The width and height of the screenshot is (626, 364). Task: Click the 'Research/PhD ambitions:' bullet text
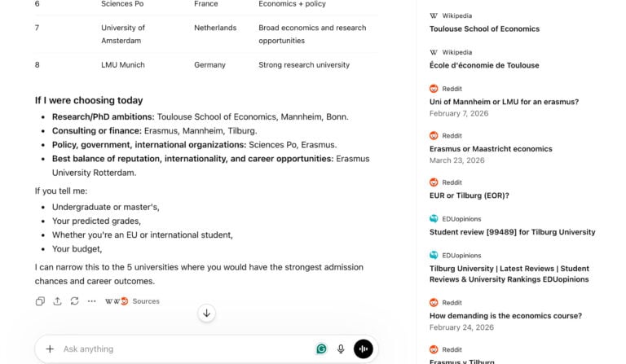(x=103, y=116)
